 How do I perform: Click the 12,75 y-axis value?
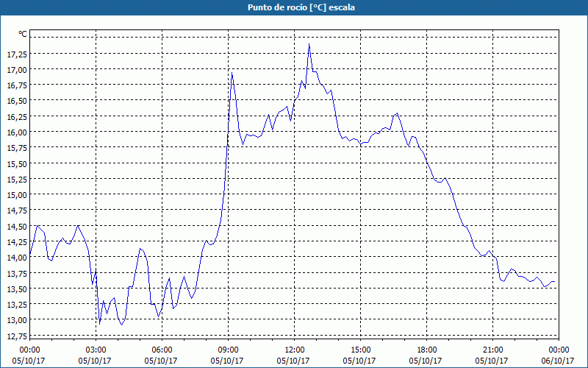coord(17,336)
